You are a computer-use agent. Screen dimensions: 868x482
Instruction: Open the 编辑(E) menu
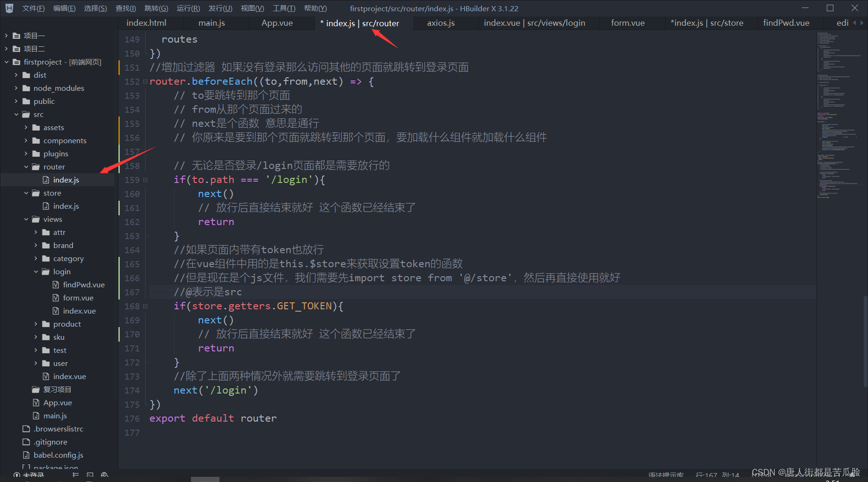(x=64, y=8)
